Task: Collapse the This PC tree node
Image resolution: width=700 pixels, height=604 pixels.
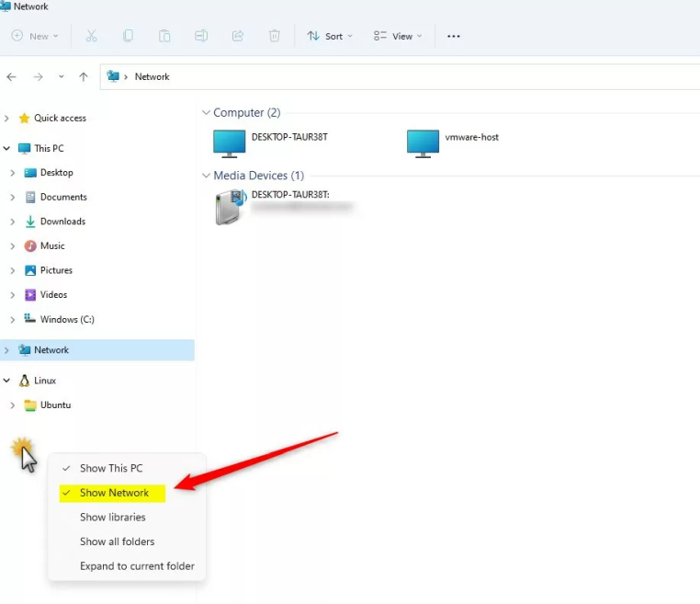Action: pyautogui.click(x=7, y=148)
